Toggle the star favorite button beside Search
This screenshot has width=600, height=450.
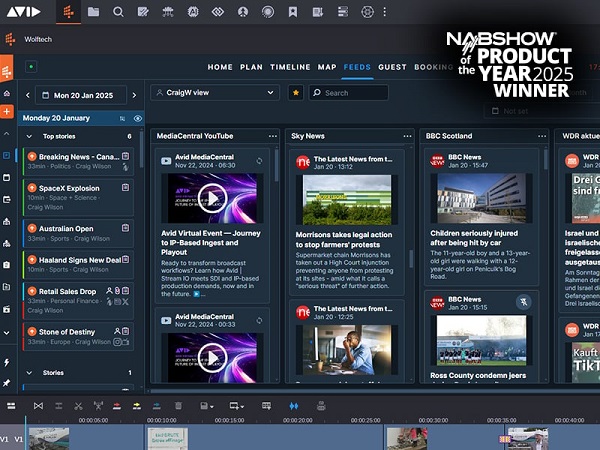295,93
